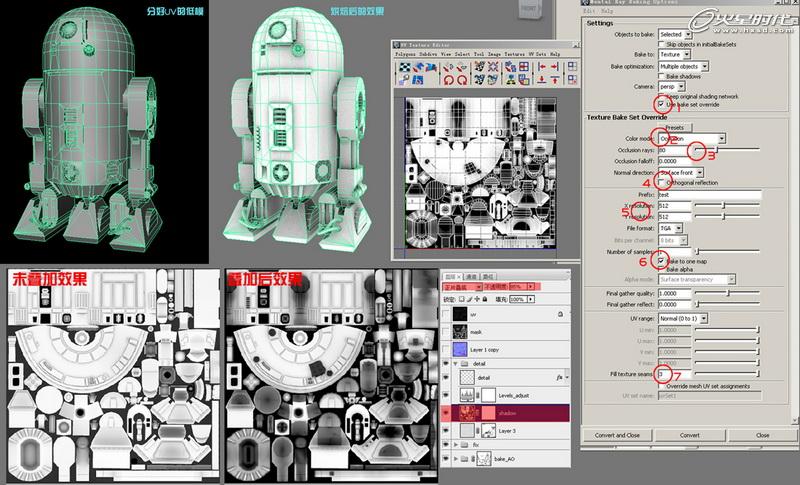Screen dimensions: 800x485
Task: Click the lock icon on the uv layer
Action: click(560, 314)
